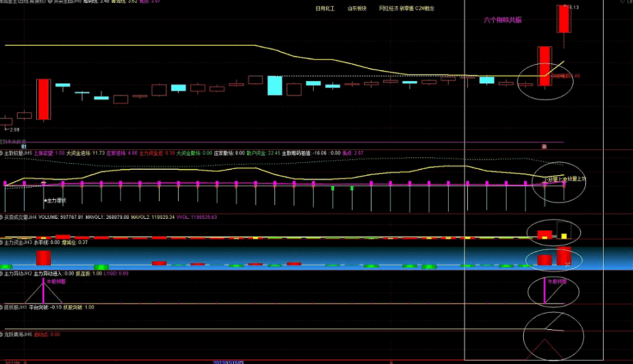The height and width of the screenshot is (364, 633).
Task: Click the 散户资金: 22.45 value
Action: click(x=263, y=153)
